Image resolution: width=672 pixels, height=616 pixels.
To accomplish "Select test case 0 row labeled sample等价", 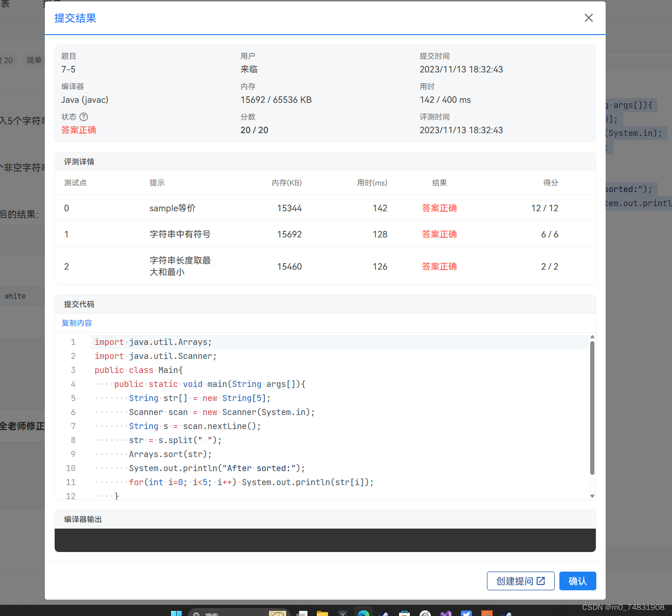I will [172, 208].
